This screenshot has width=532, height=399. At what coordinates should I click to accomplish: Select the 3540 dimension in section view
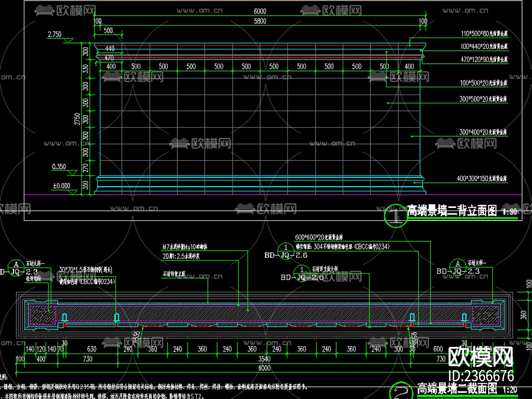pyautogui.click(x=264, y=359)
